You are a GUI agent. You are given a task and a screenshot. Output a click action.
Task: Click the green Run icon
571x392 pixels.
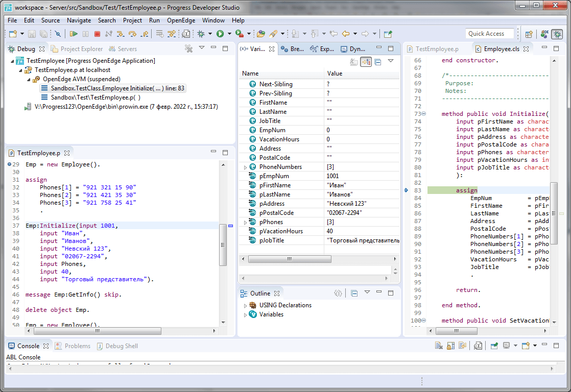point(220,34)
